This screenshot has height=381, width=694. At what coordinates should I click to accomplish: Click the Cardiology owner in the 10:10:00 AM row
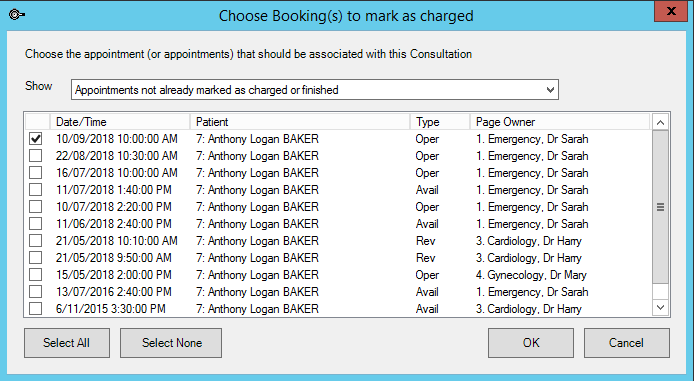(528, 241)
